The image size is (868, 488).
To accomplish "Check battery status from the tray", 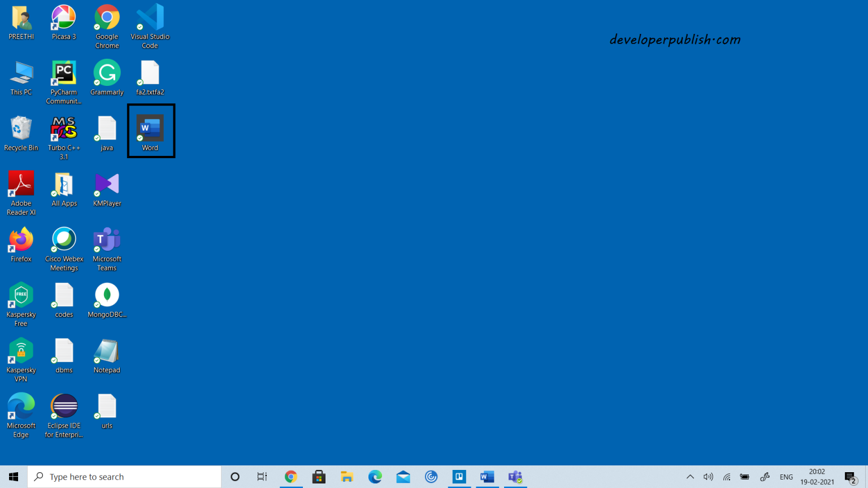I will coord(744,477).
